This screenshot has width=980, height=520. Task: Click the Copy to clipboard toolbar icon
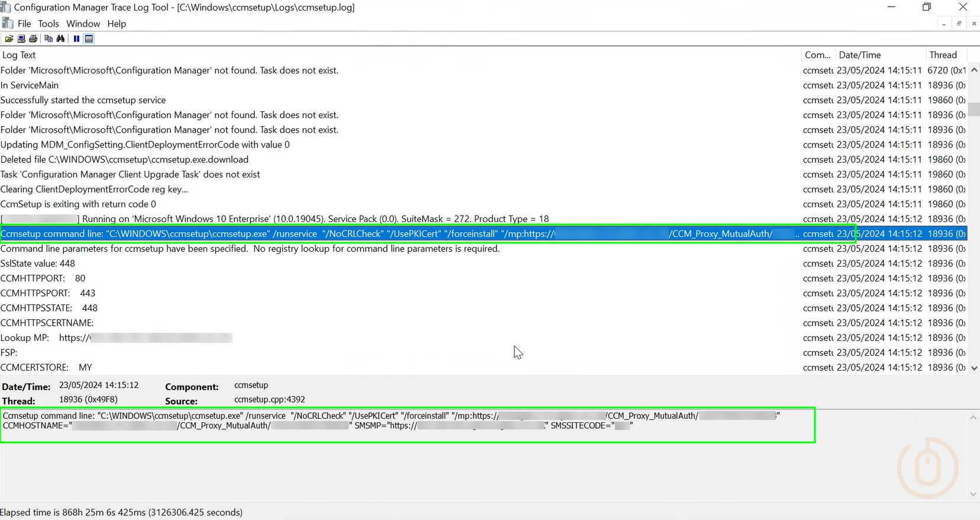49,38
